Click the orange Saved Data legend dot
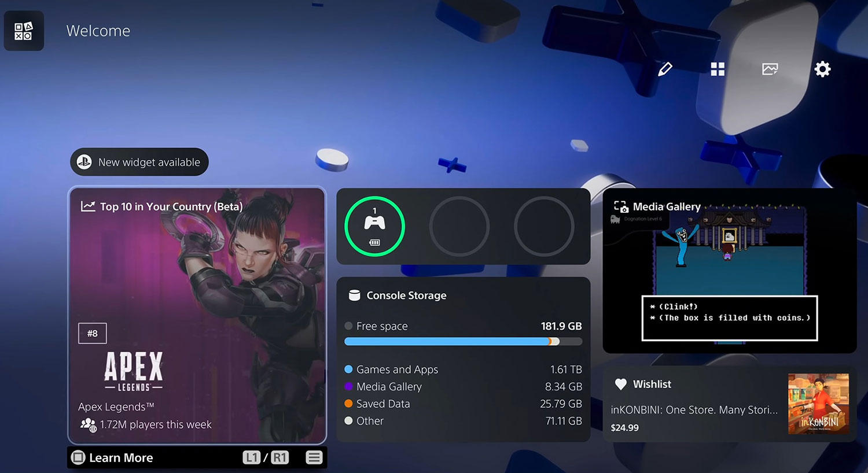 pos(348,404)
